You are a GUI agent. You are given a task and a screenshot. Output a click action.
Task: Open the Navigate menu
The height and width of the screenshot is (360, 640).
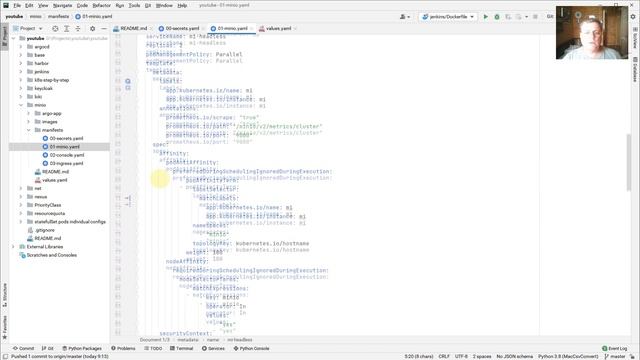pyautogui.click(x=62, y=5)
